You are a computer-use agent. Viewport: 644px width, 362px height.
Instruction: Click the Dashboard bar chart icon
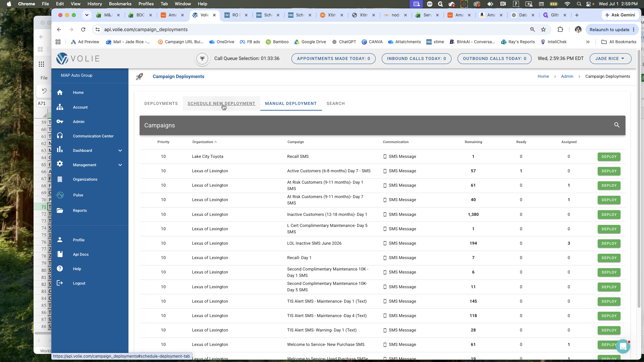pos(60,150)
